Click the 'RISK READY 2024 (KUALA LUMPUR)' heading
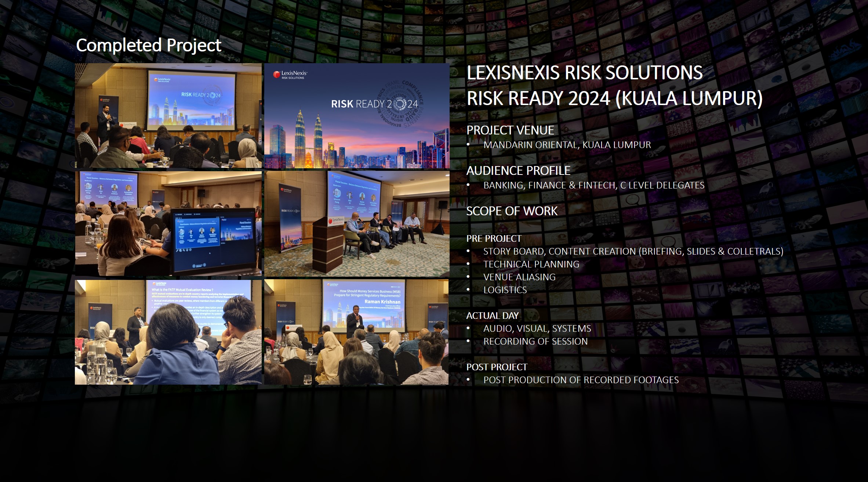868x482 pixels. pos(615,98)
